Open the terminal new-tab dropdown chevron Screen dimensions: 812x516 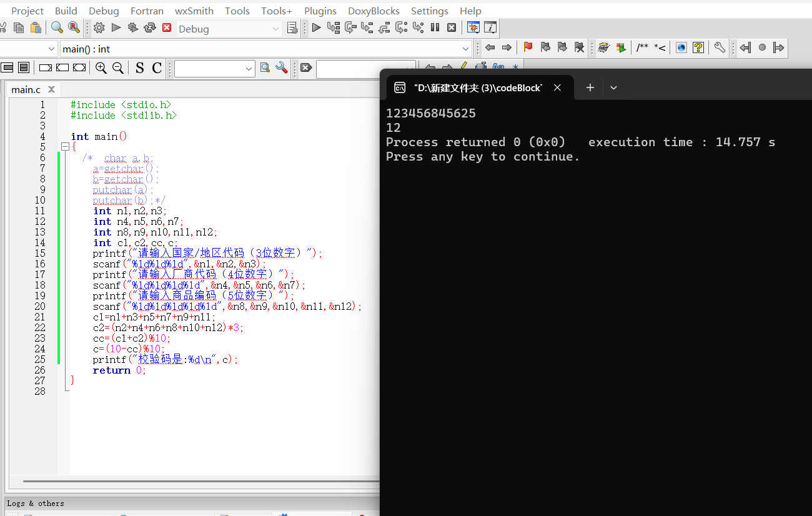tap(613, 88)
